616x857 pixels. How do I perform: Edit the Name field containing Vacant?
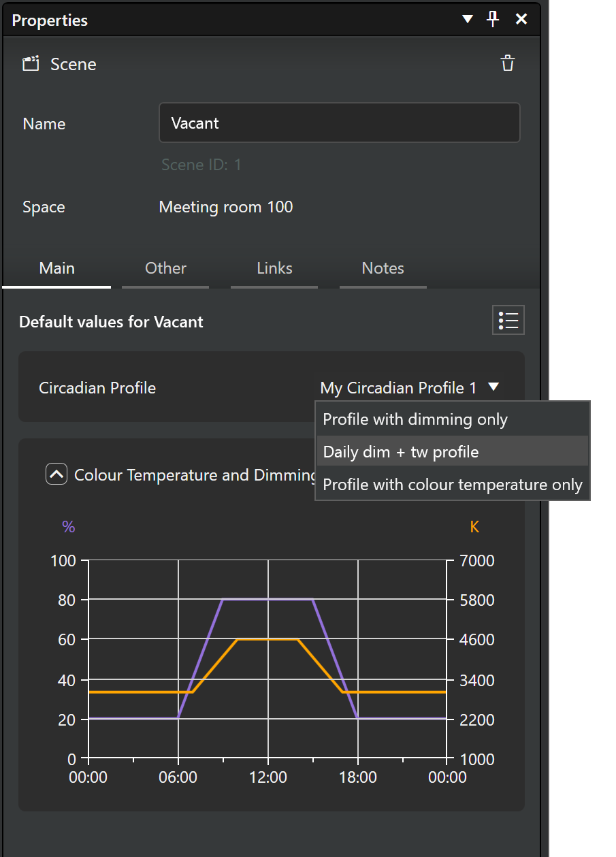[340, 123]
